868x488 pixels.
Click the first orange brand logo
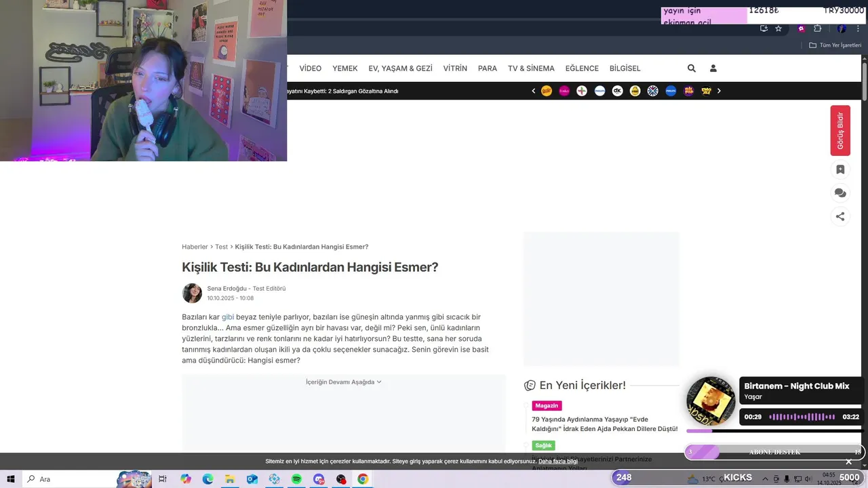547,91
